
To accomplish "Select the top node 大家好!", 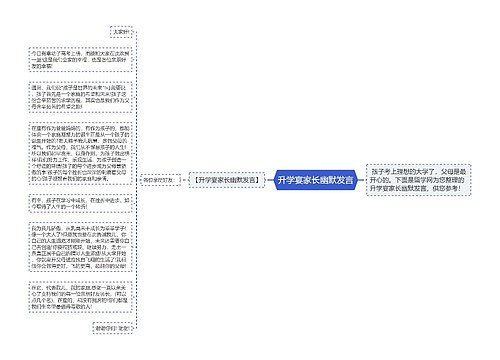I will click(121, 32).
